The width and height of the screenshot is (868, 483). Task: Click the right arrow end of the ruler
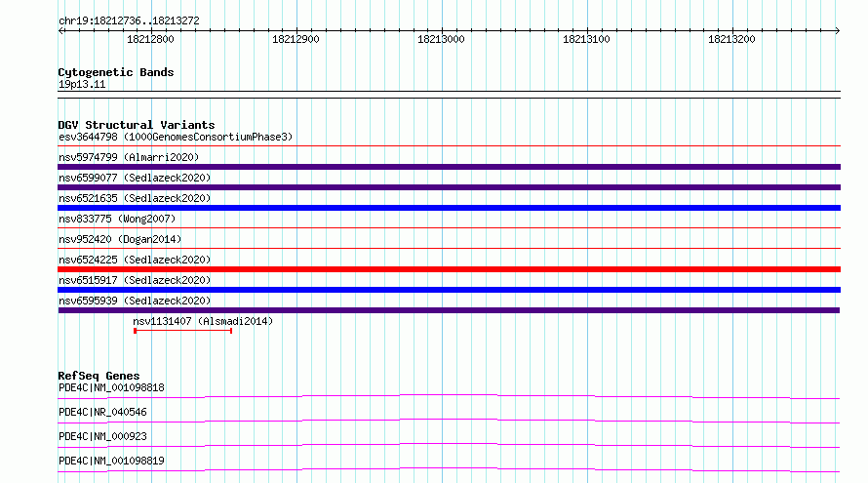click(x=837, y=30)
